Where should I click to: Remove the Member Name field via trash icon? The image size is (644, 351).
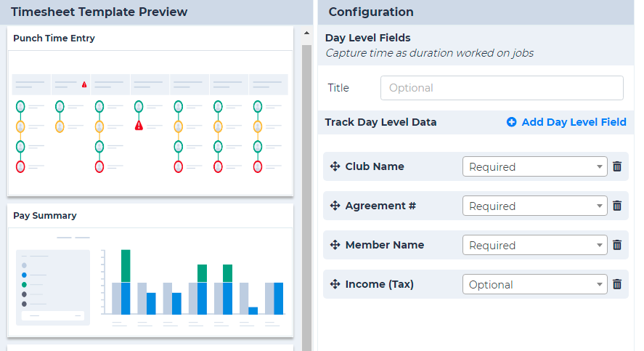[617, 245]
